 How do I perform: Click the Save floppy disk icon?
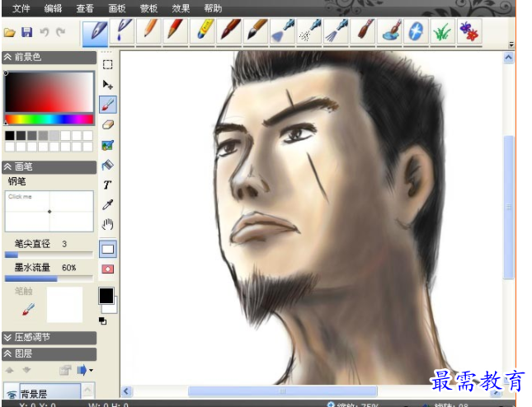click(x=26, y=33)
